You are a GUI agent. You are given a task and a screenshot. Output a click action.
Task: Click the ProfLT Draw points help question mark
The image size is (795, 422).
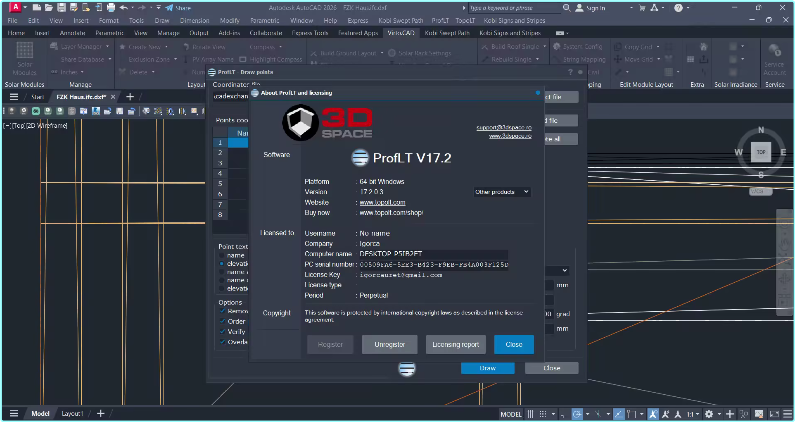tap(570, 73)
